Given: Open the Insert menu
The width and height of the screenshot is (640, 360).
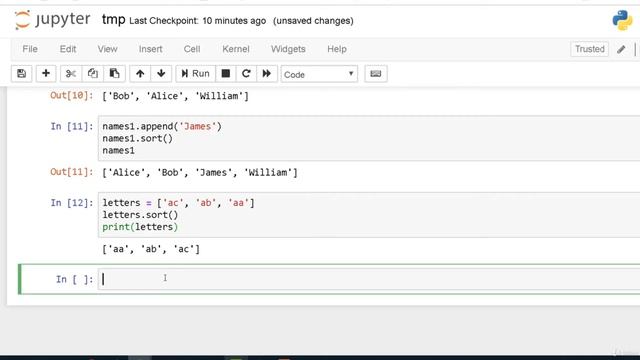Looking at the screenshot, I should [151, 49].
